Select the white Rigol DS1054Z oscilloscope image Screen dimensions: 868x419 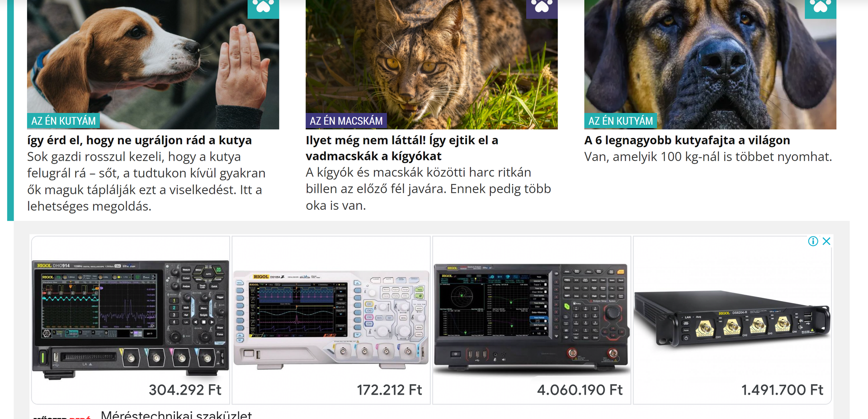pos(331,319)
